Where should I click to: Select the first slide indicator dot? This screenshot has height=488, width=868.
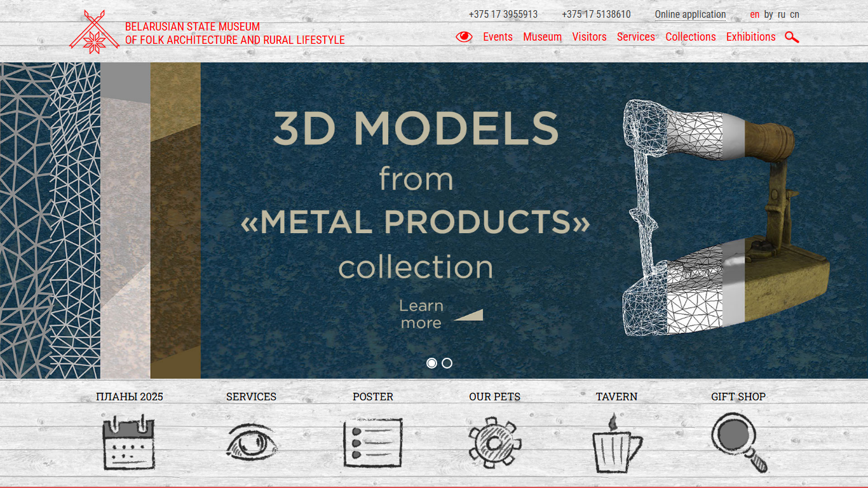click(431, 363)
